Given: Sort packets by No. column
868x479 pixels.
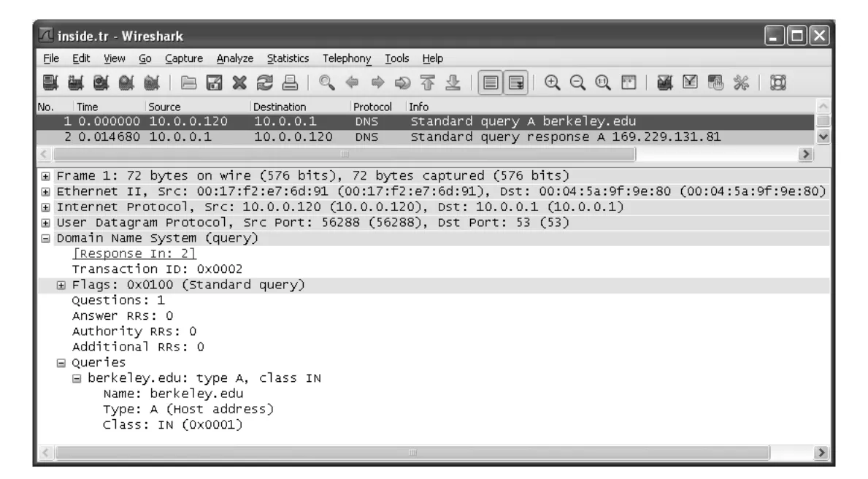Looking at the screenshot, I should 45,107.
